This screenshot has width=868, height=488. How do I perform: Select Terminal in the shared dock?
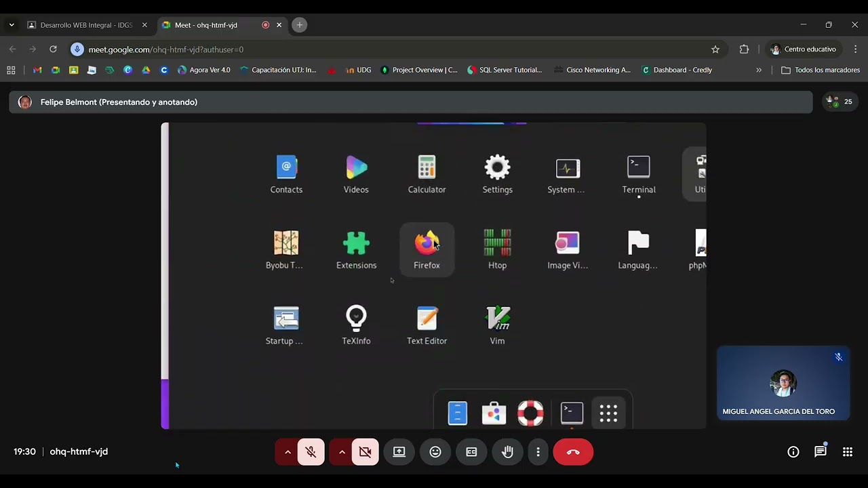point(572,412)
